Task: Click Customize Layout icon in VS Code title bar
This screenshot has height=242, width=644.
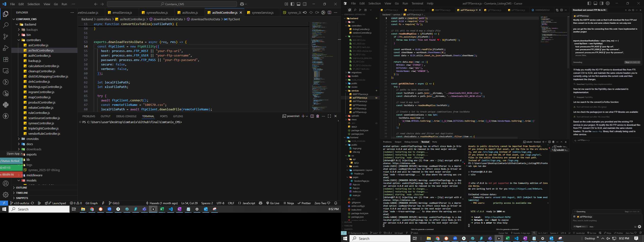Action: (286, 4)
